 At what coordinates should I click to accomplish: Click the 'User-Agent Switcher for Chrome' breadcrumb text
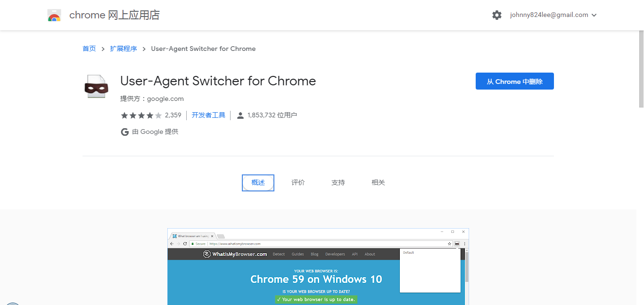tap(203, 49)
